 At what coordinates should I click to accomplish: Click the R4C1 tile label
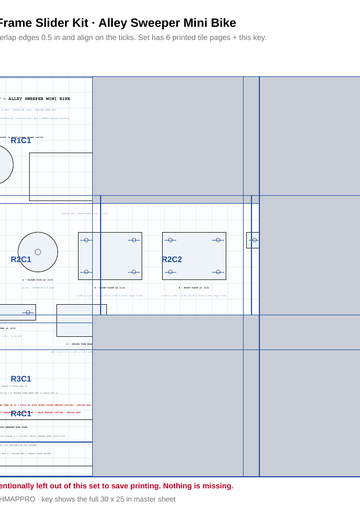pos(21,414)
